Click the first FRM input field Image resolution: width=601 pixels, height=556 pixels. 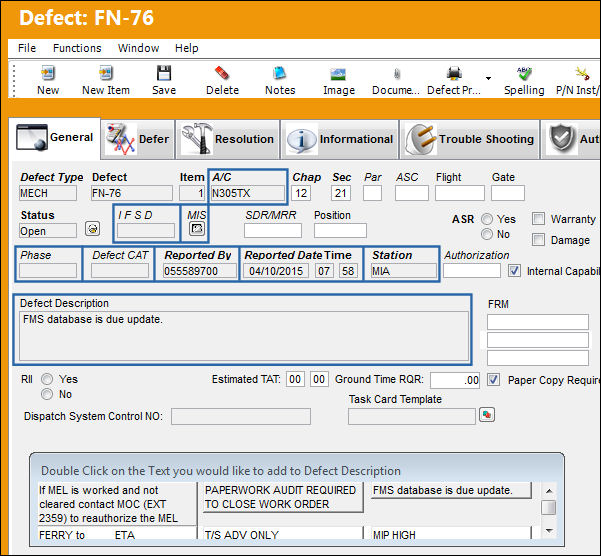click(x=538, y=322)
